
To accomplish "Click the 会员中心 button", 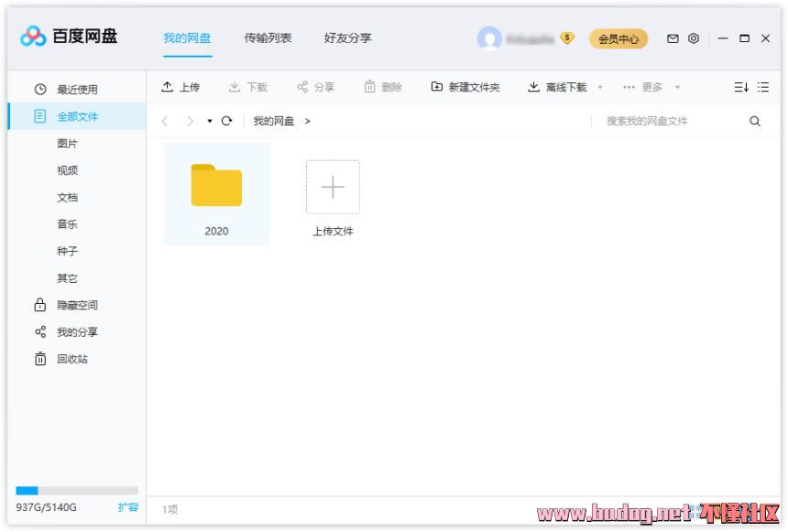I will pyautogui.click(x=618, y=38).
